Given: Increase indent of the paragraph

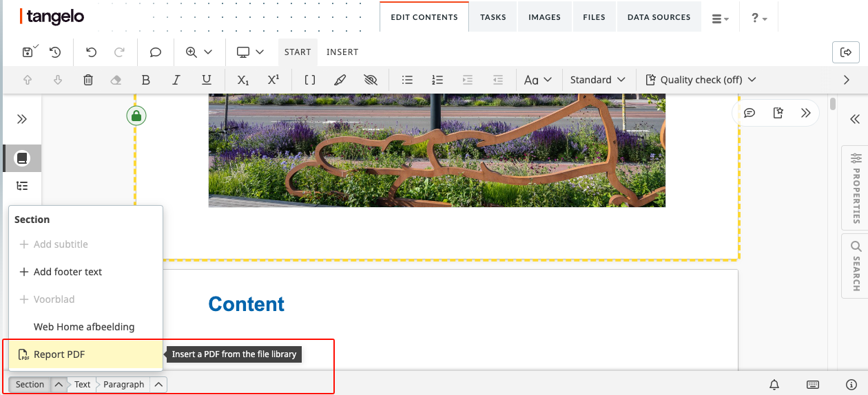Looking at the screenshot, I should (468, 80).
